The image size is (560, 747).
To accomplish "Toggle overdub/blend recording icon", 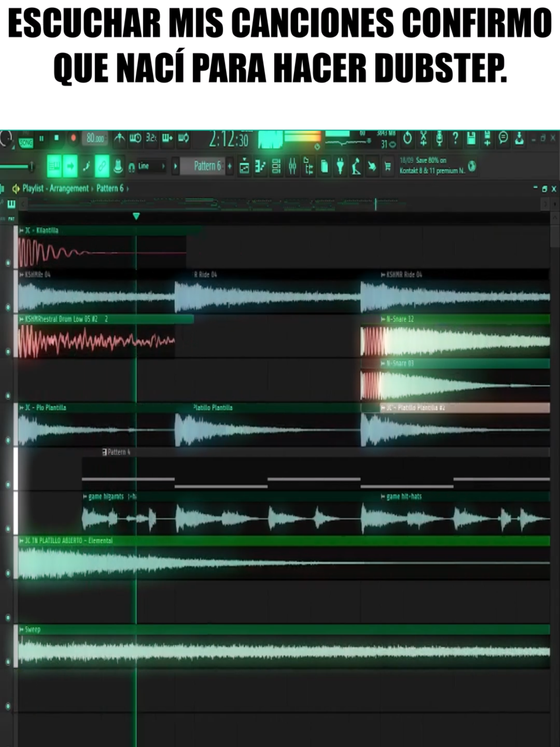I will pyautogui.click(x=167, y=138).
